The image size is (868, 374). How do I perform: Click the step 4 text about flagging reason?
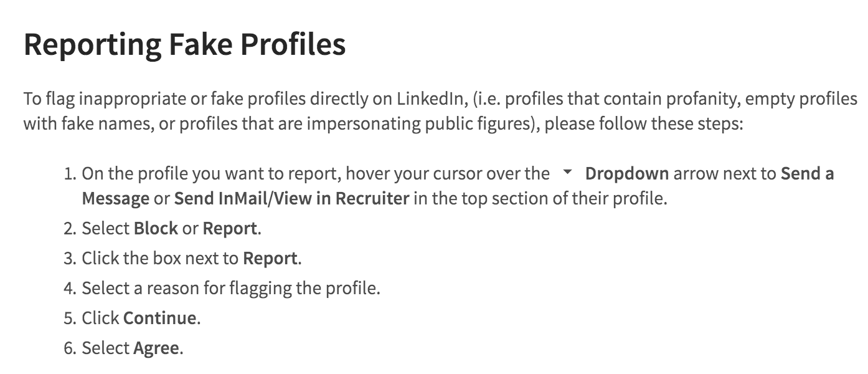231,289
